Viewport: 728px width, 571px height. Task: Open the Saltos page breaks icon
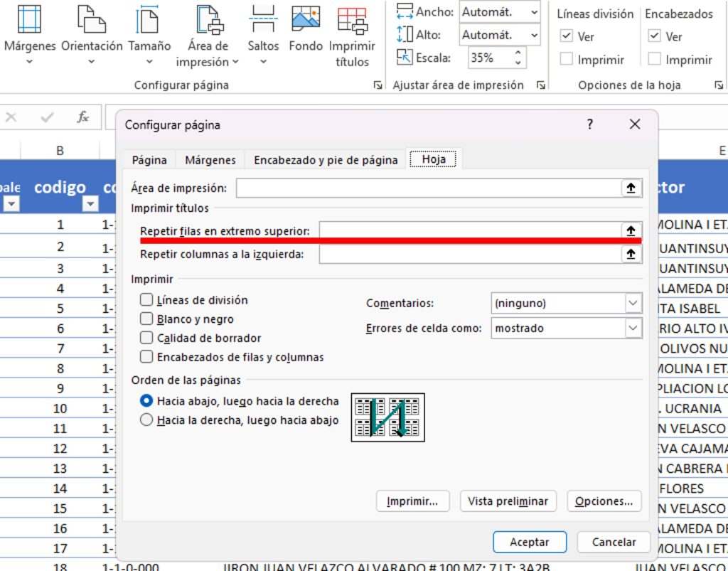click(263, 20)
